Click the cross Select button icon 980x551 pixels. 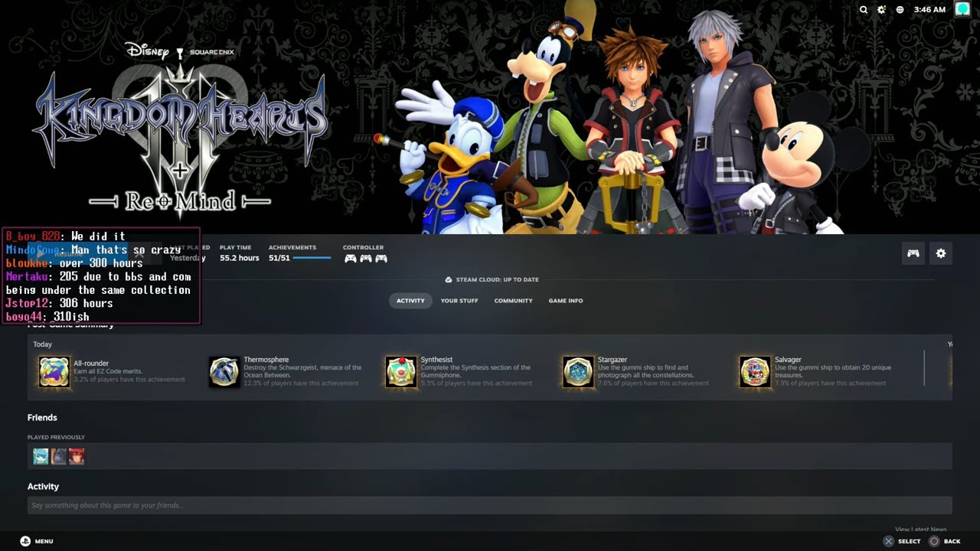click(x=888, y=541)
